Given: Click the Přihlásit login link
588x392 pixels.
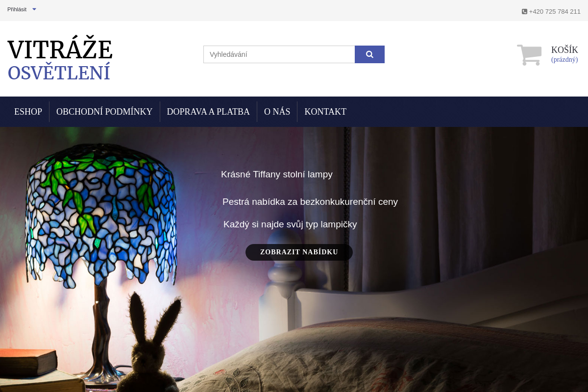Looking at the screenshot, I should [x=17, y=9].
